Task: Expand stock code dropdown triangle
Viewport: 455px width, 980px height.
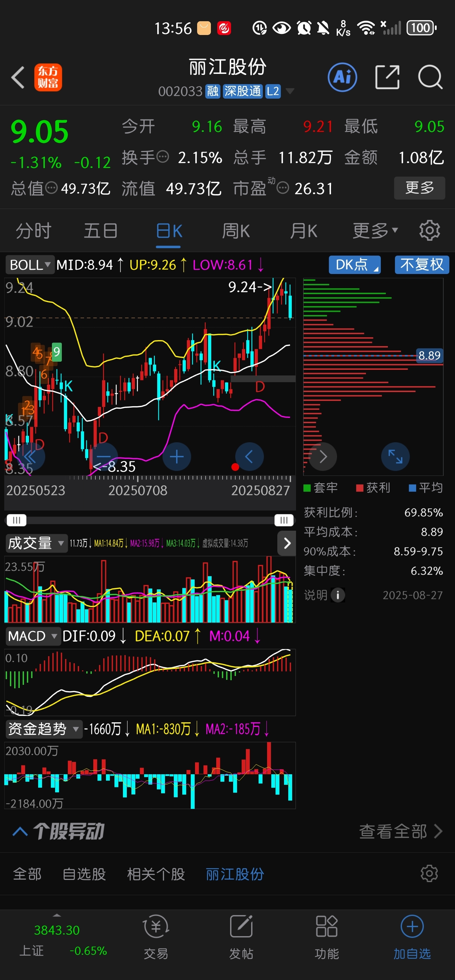Action: (290, 91)
